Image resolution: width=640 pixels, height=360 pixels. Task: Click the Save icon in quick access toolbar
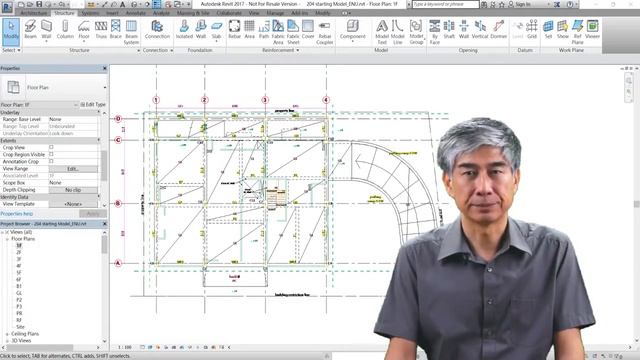pyautogui.click(x=39, y=4)
